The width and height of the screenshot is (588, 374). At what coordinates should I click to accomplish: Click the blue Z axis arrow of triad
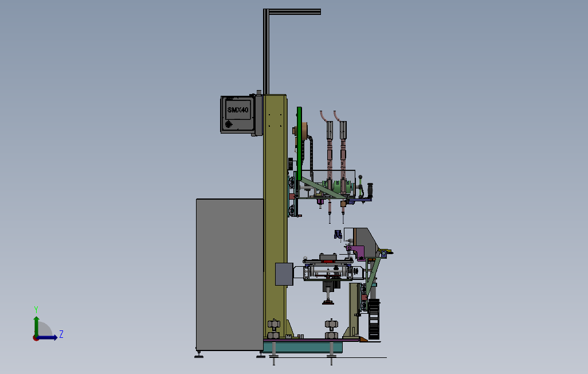(x=47, y=338)
